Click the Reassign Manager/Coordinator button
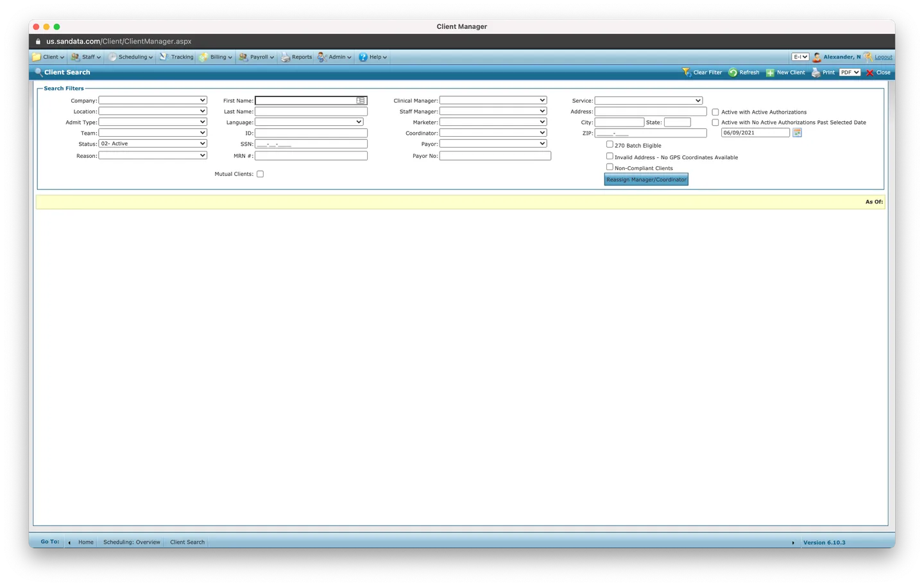 click(x=646, y=179)
